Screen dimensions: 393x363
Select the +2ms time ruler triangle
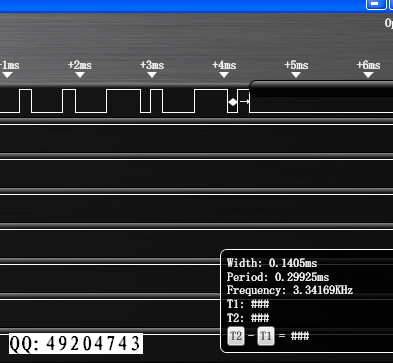tap(80, 75)
